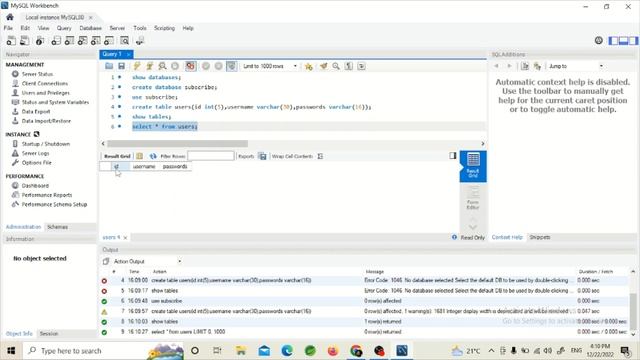Switch to the Schemas tab

(58, 227)
